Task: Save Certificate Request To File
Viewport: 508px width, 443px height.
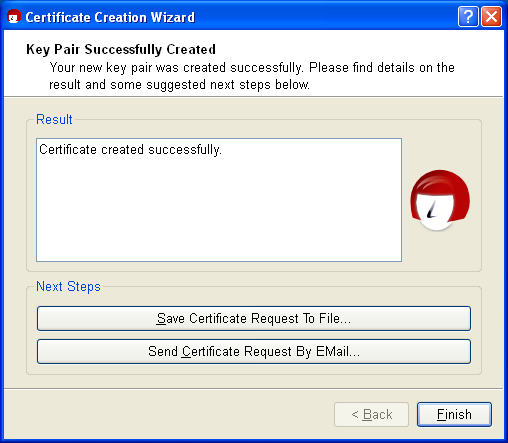Action: [254, 319]
